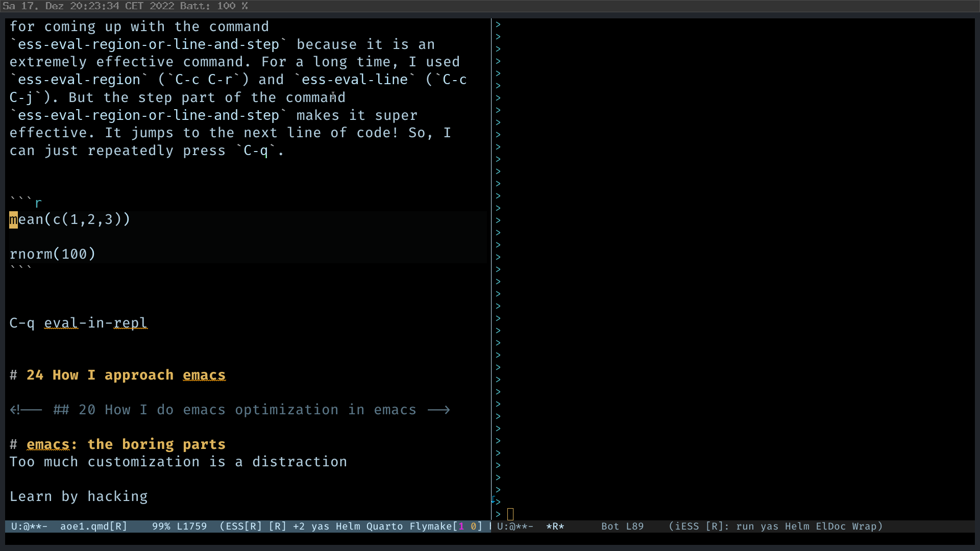
Task: Click the underlined word 'emacs' in heading 24
Action: click(204, 375)
